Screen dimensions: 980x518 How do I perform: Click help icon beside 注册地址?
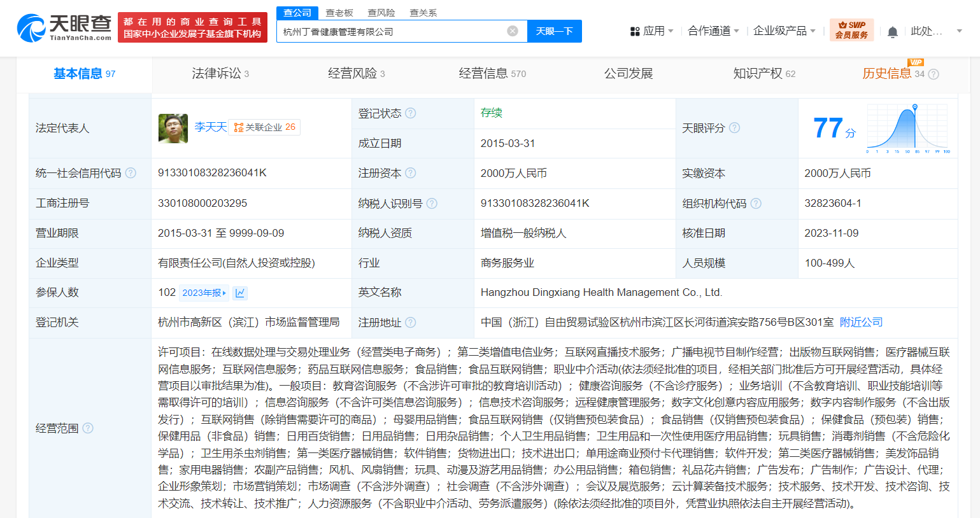(411, 323)
